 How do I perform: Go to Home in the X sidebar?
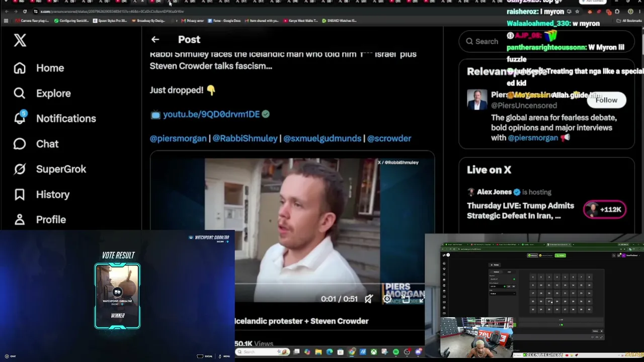(x=39, y=68)
